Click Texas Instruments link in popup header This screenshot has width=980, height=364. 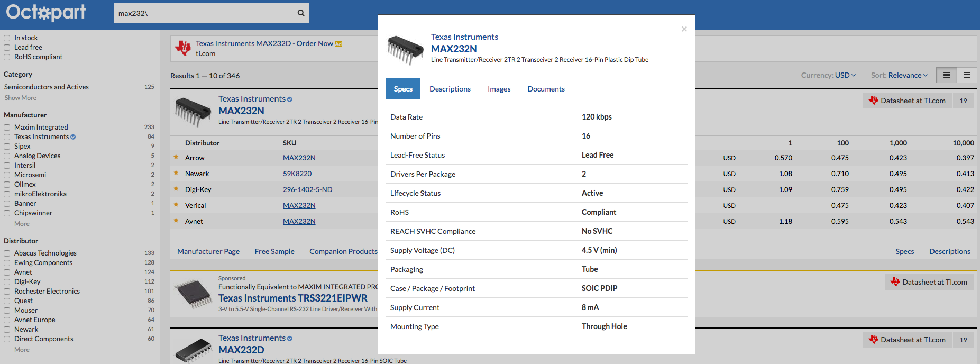click(x=464, y=37)
